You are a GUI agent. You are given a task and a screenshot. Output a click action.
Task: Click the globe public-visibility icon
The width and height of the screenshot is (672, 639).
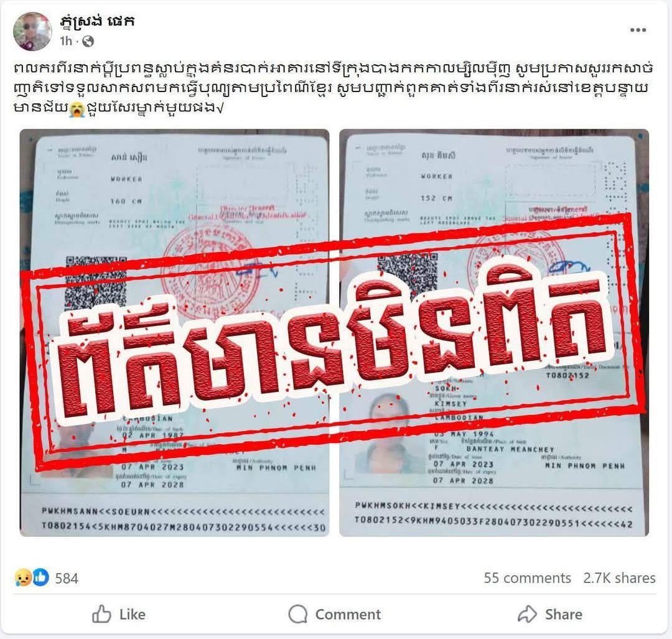coord(88,41)
